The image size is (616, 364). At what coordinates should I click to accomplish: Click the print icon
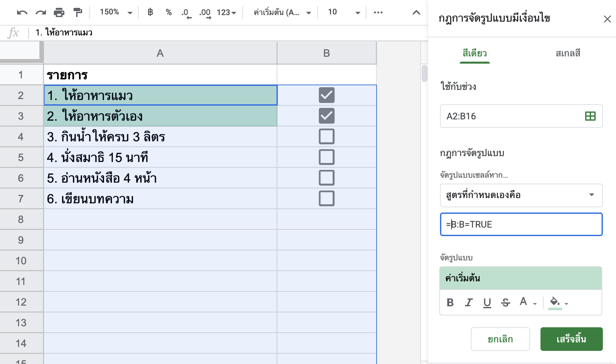point(59,12)
